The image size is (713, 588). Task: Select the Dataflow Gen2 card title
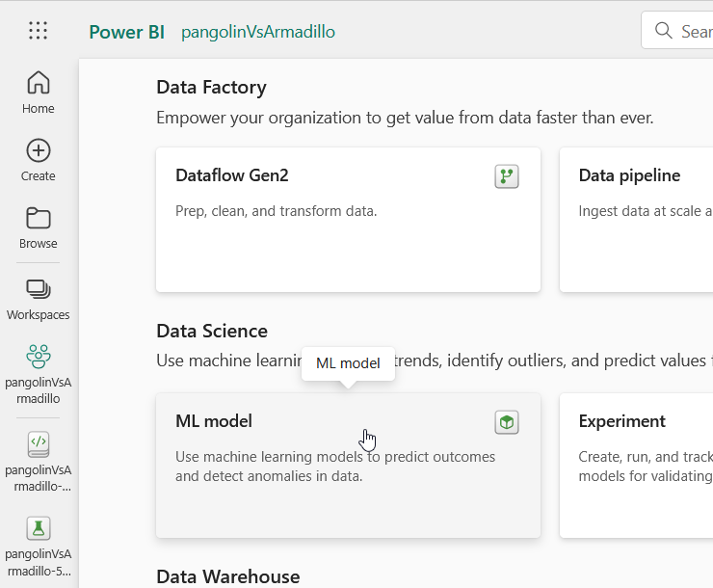click(x=231, y=175)
